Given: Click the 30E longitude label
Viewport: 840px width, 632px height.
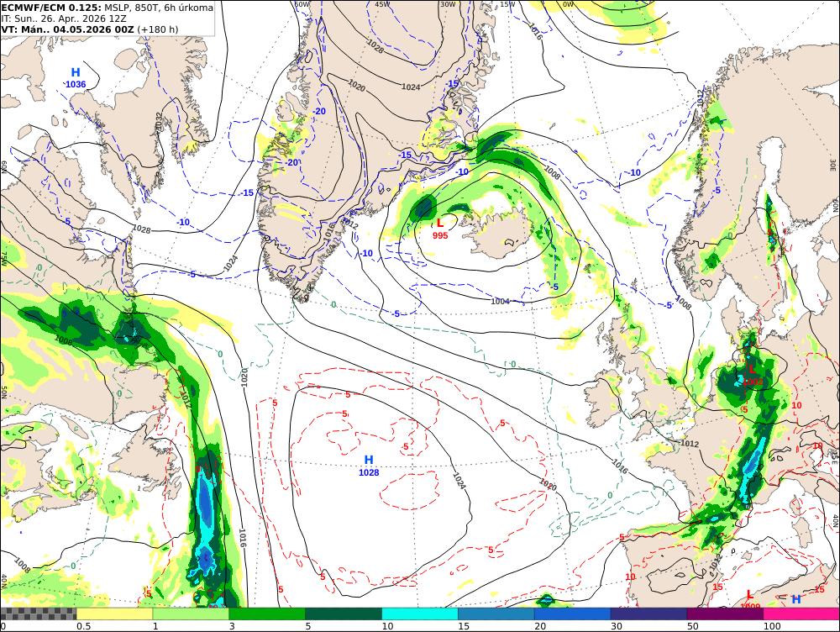Looking at the screenshot, I should 832,164.
